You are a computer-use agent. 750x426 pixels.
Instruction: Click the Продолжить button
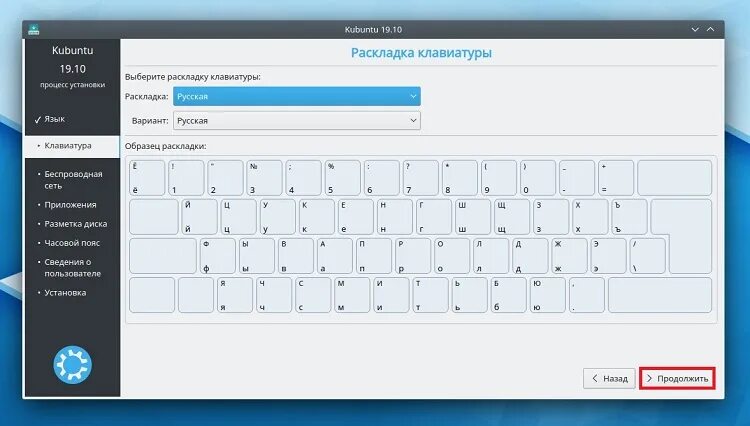pos(677,378)
